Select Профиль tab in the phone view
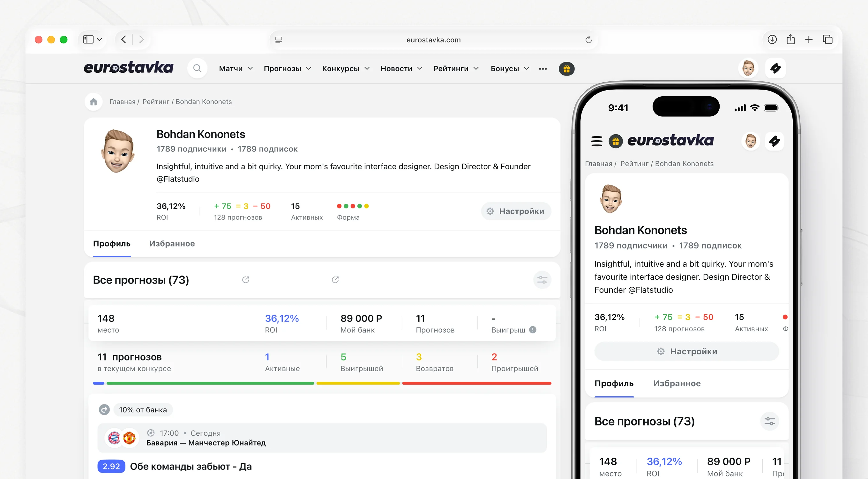 click(614, 383)
